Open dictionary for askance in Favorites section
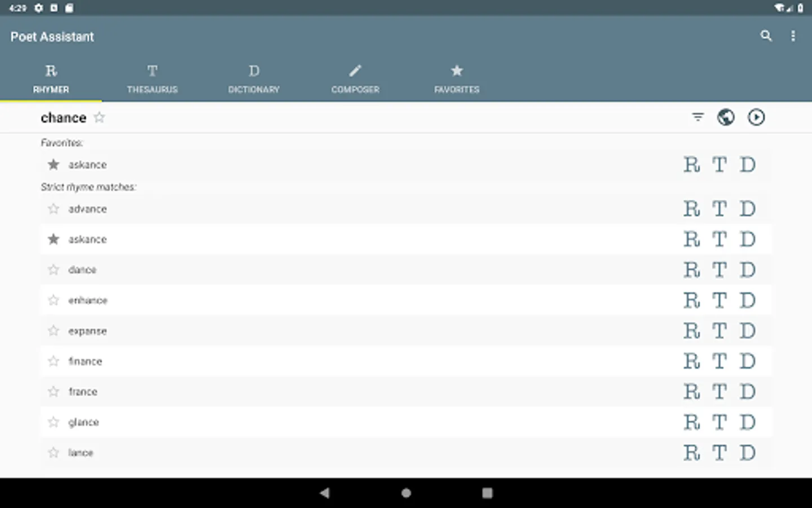Screen dimensions: 812x508 [x=748, y=165]
